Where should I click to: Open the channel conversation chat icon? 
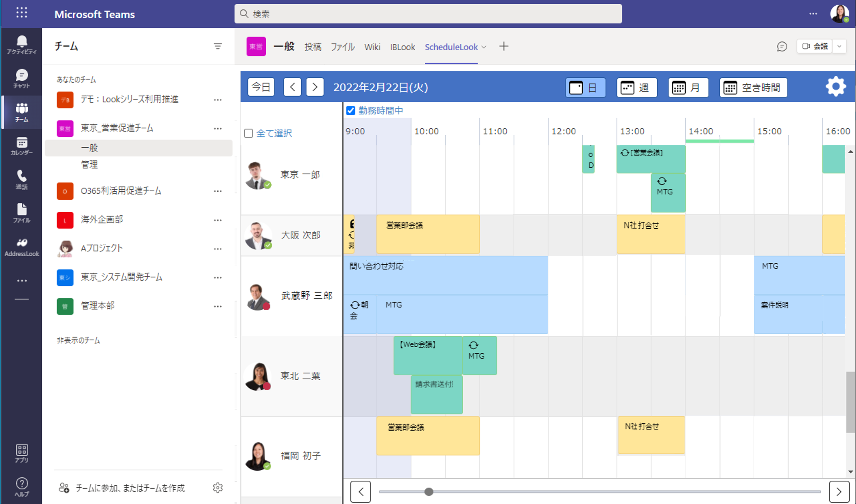click(781, 46)
